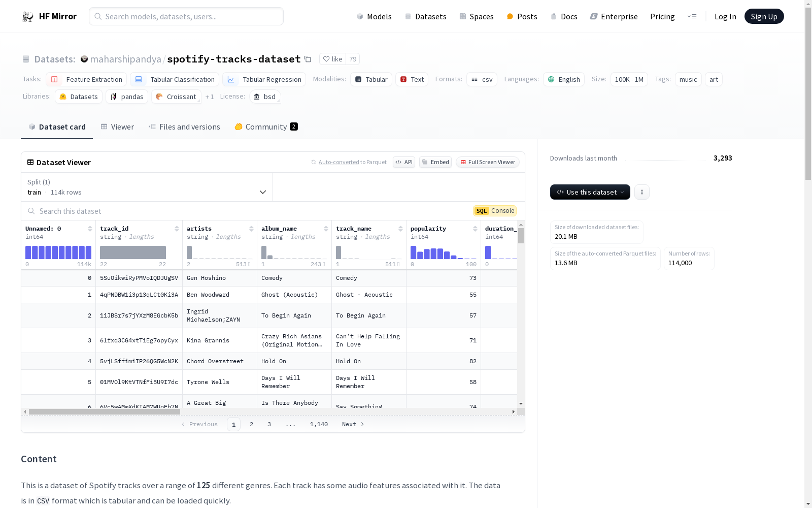Image resolution: width=812 pixels, height=508 pixels.
Task: Select the Text modality tag
Action: (412, 79)
